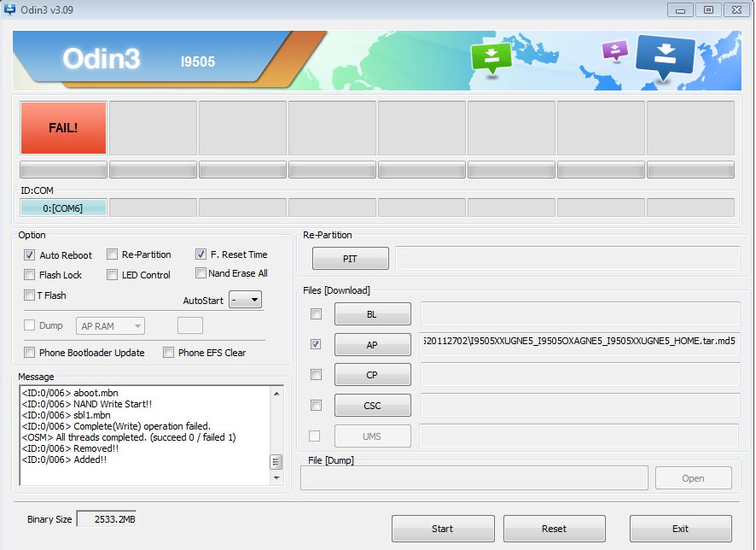
Task: Check the T Flash option
Action: click(29, 295)
